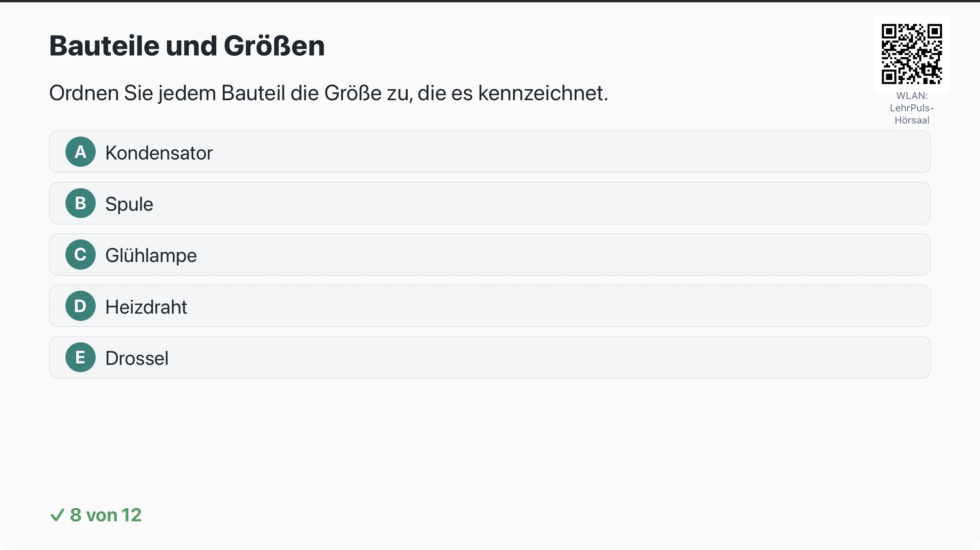Click the green E badge icon

pyautogui.click(x=80, y=357)
